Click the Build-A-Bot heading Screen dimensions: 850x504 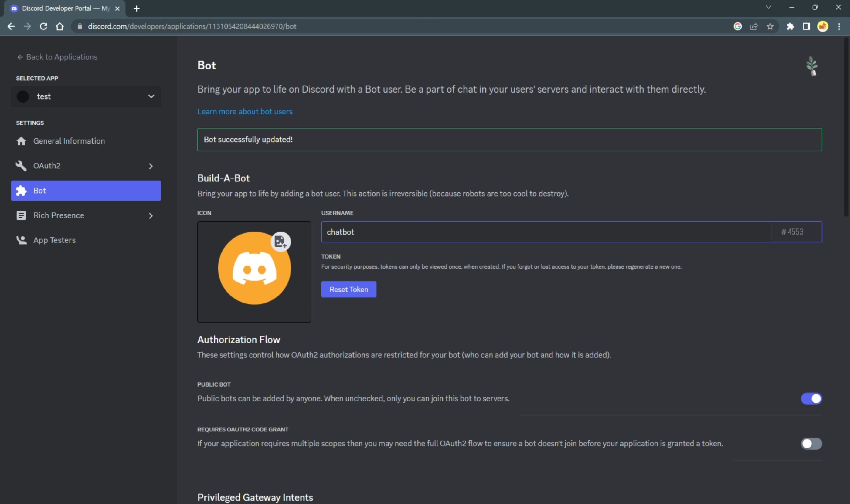tap(223, 178)
